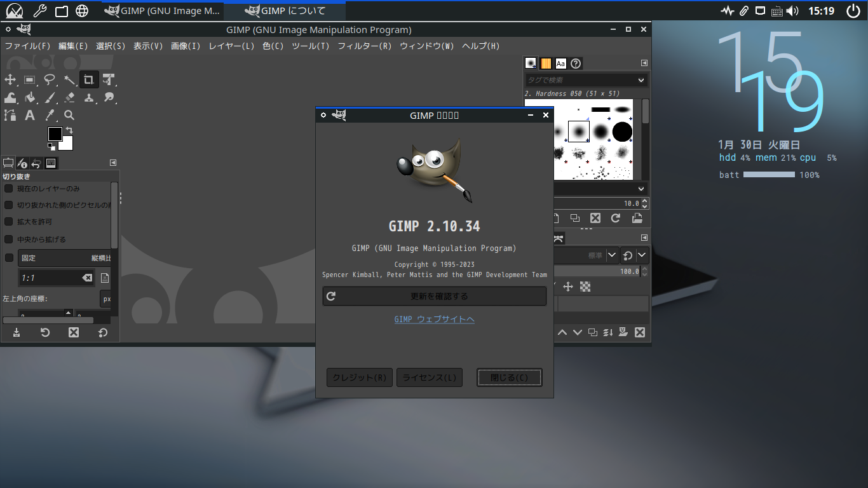Screen dimensions: 868x488
Task: Open layers panel configuration menu arrow
Action: pos(644,238)
